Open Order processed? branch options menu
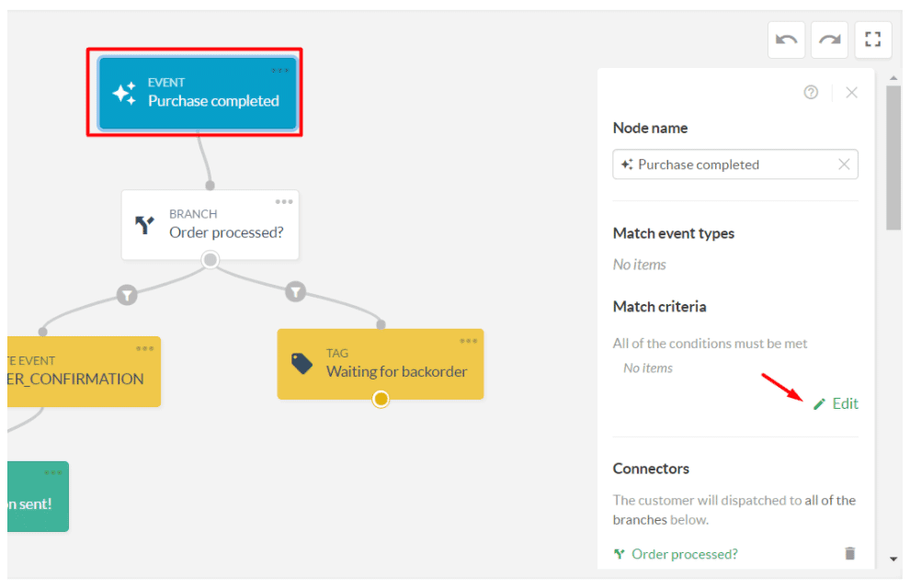 click(284, 202)
